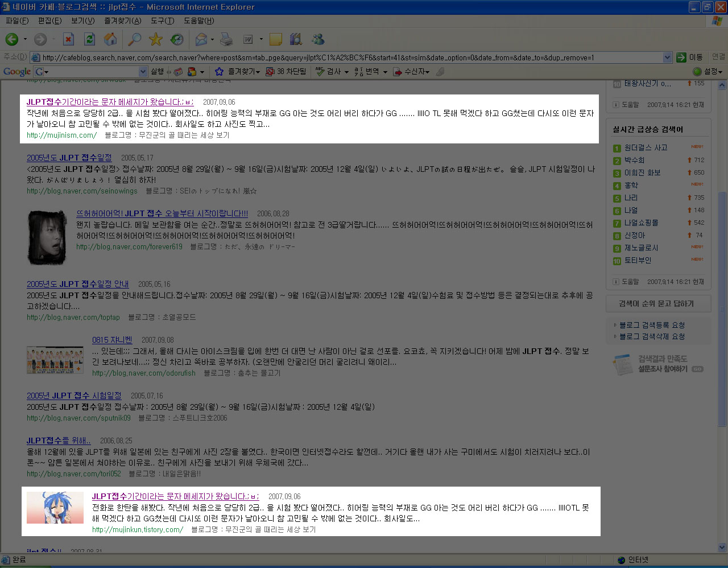
Task: Launch the Messenger people icon
Action: coord(317,39)
